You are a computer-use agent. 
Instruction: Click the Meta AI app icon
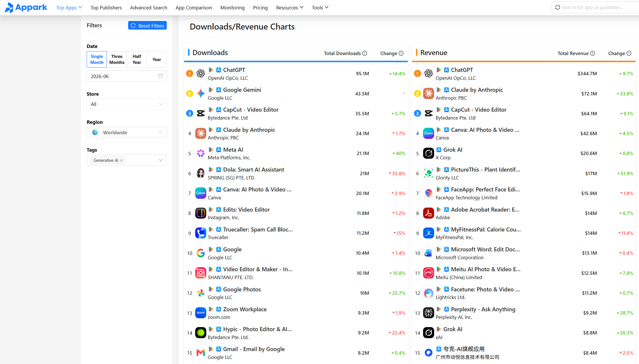pos(201,153)
